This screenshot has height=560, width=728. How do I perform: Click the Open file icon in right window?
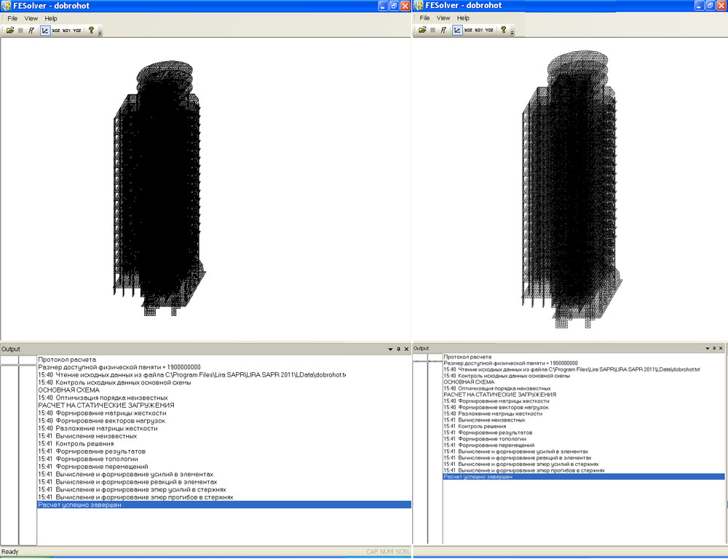click(x=422, y=30)
